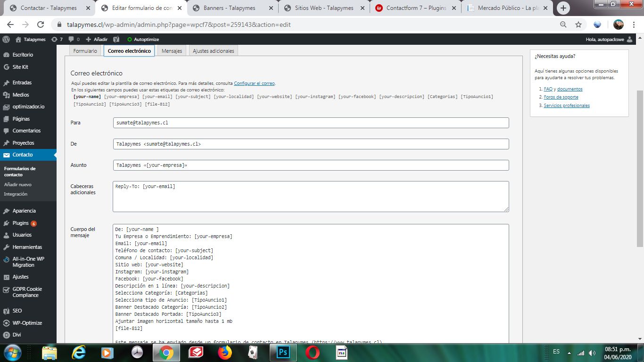Click the De sender input field
The image size is (644, 362).
[x=311, y=144]
